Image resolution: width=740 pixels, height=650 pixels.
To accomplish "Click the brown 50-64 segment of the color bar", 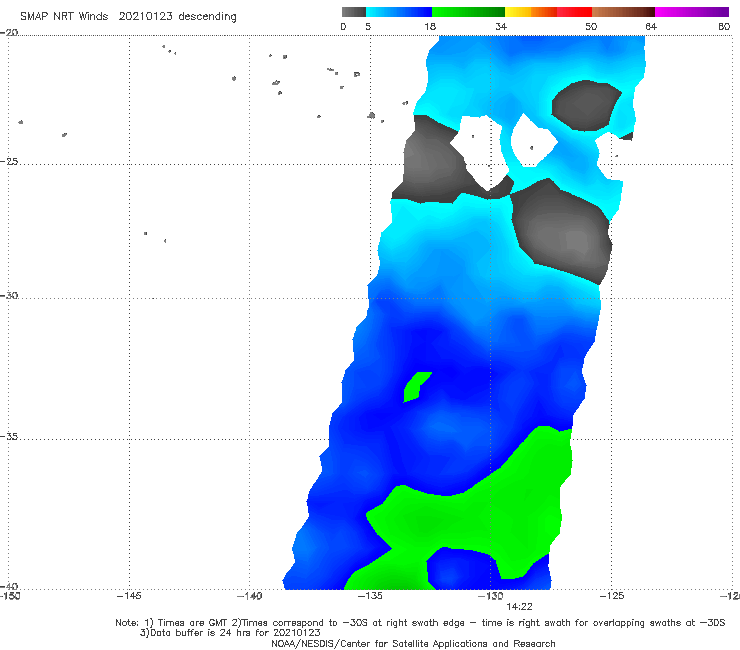I will pos(623,12).
